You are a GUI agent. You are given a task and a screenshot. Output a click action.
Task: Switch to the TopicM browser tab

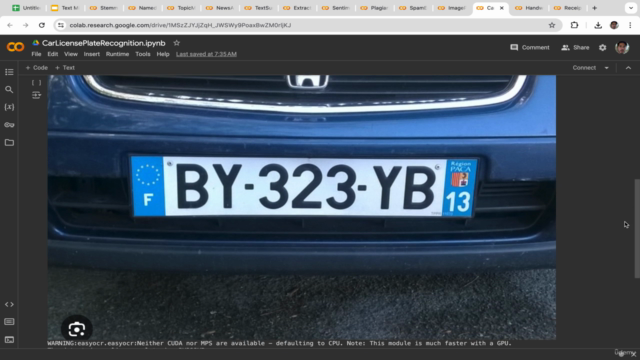tap(181, 8)
